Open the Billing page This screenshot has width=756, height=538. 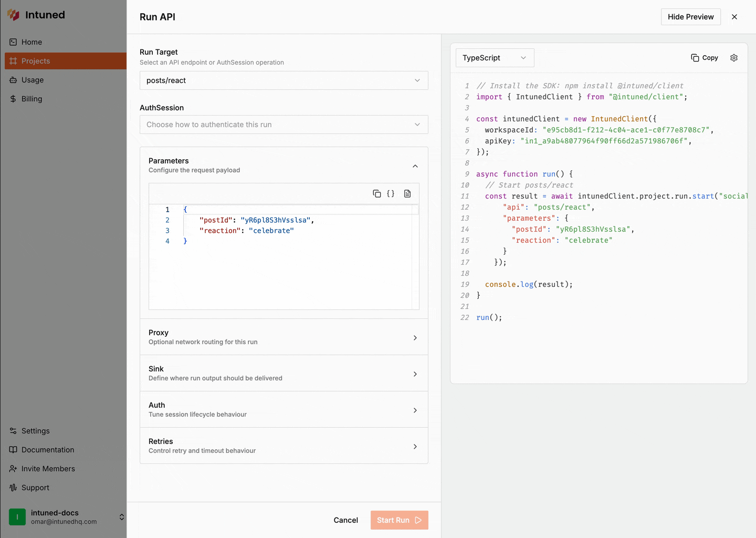(x=31, y=99)
